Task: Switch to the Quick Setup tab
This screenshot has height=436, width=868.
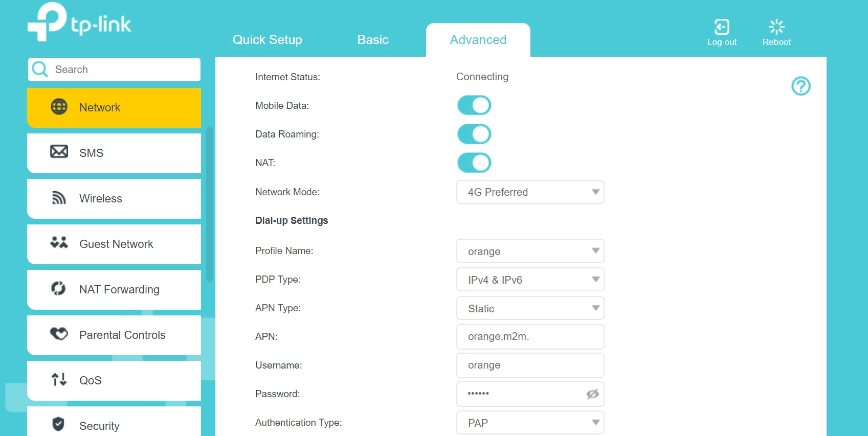Action: point(268,40)
